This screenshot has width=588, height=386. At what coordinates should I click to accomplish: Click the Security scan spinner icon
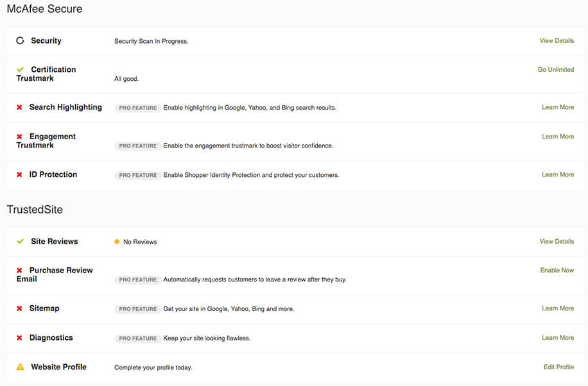pos(21,40)
